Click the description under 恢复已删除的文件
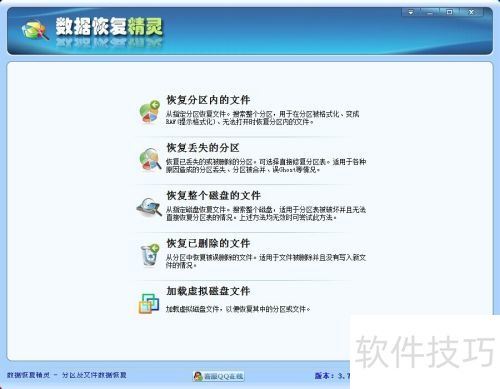 tap(266, 261)
